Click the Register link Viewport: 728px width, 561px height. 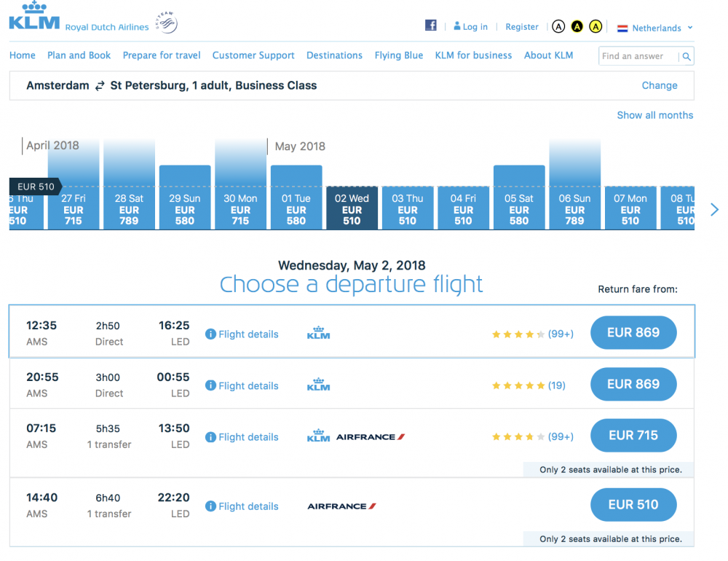[x=522, y=26]
